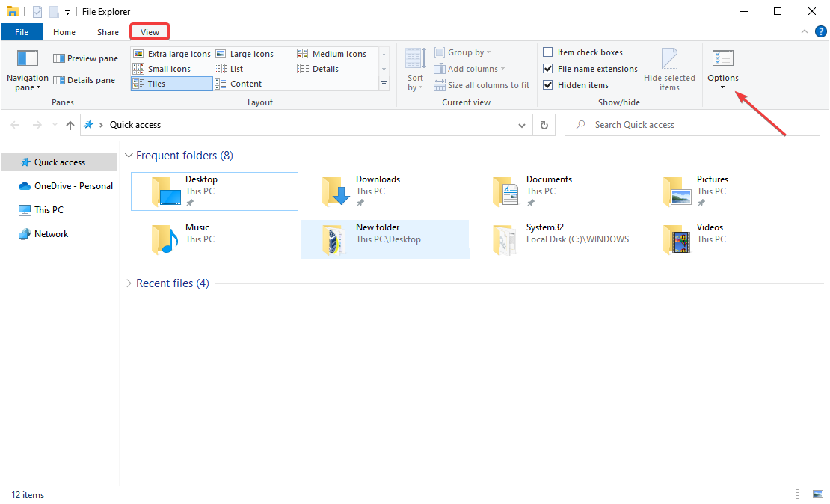Open Customize Quick Access Toolbar dropdown

click(x=68, y=12)
